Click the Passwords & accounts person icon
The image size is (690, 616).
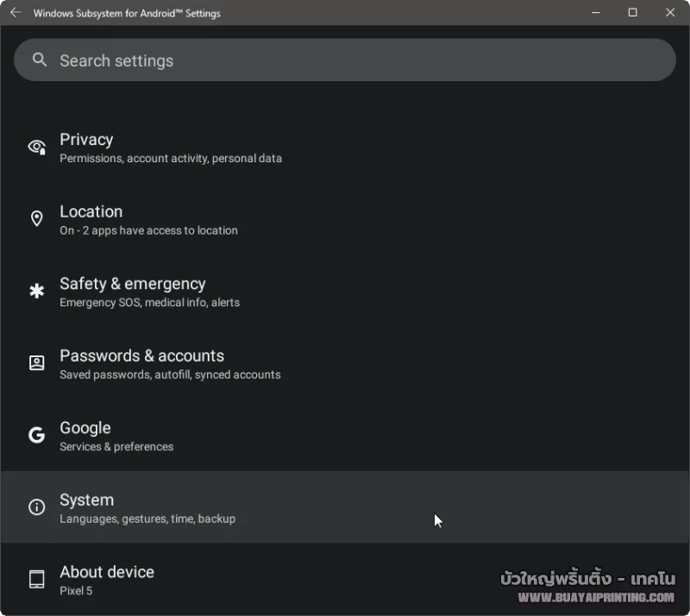[37, 363]
